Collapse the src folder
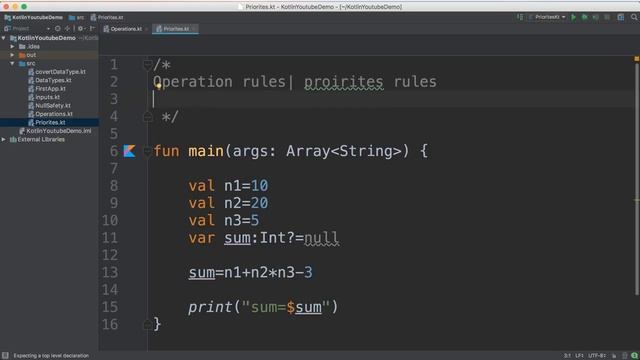 pyautogui.click(x=12, y=63)
